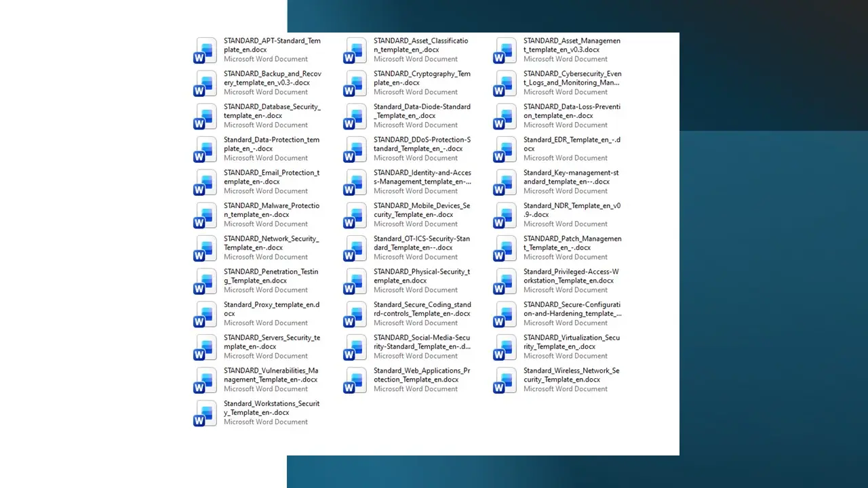Click the STANDARD_Cryptography_Template Word icon
Screen dimensions: 868x488
(x=355, y=83)
